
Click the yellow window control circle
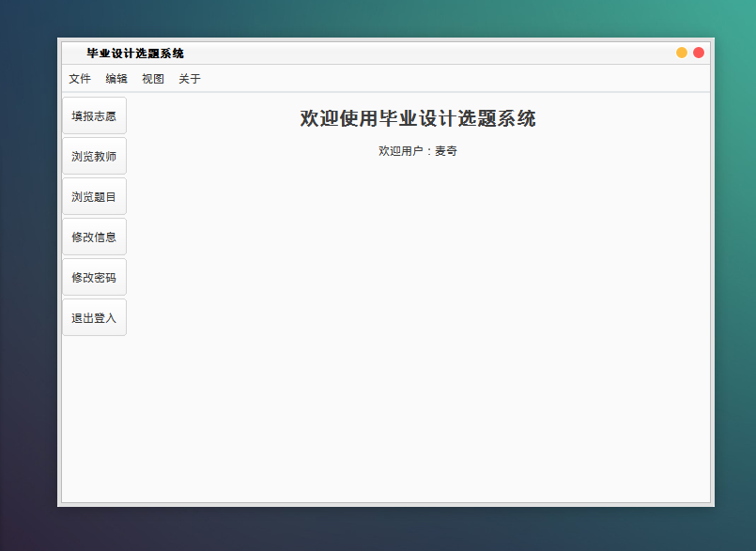click(x=680, y=53)
